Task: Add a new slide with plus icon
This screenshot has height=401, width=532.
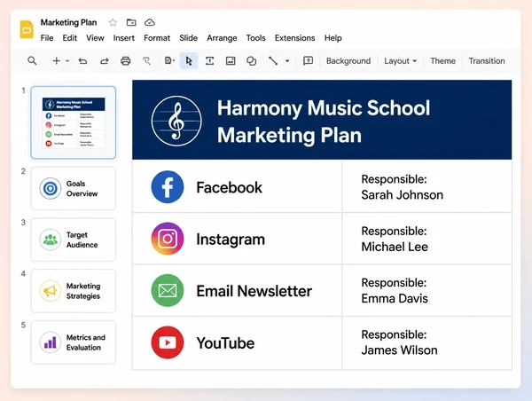Action: [57, 61]
